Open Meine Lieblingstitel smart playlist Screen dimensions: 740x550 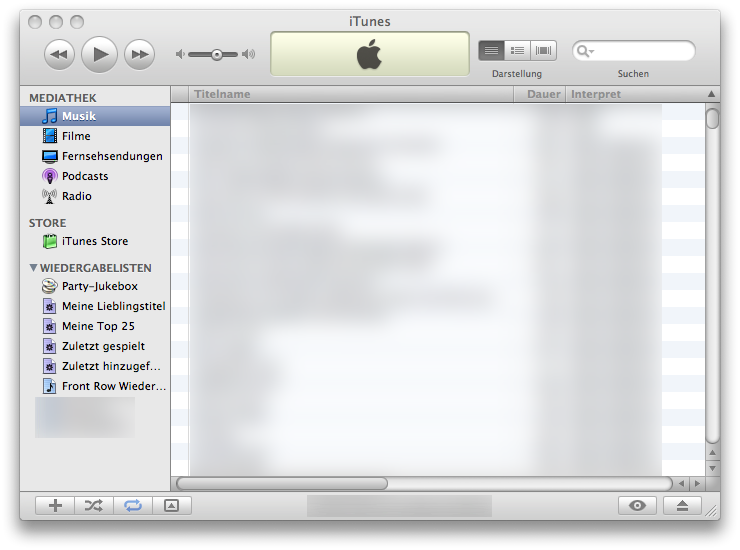tap(95, 306)
